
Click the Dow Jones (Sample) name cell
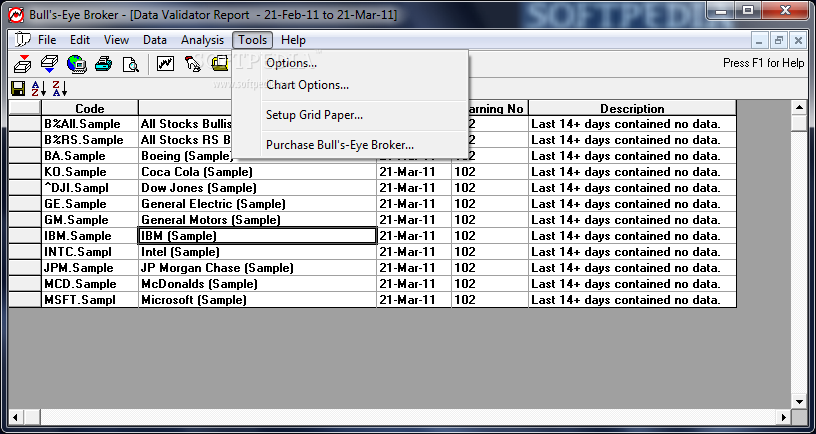(257, 188)
